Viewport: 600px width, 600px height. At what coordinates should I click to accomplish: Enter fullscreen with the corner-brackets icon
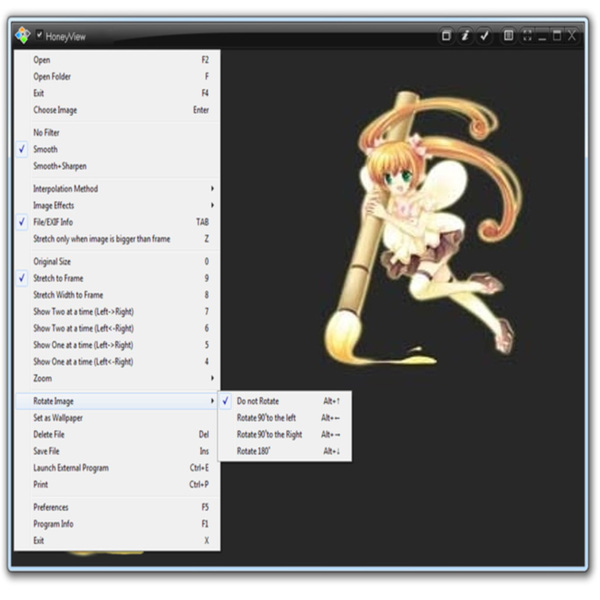tap(527, 36)
